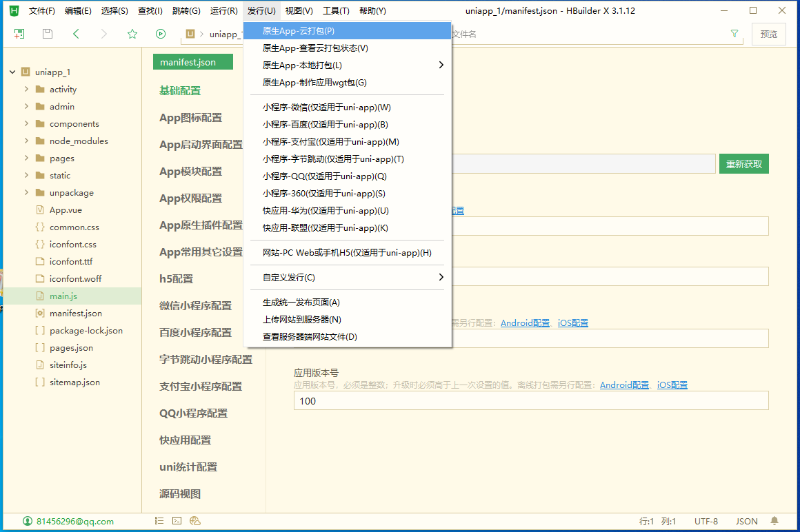Screen dimensions: 800x532
Task: Click the outline list icon in status bar
Action: point(159,521)
